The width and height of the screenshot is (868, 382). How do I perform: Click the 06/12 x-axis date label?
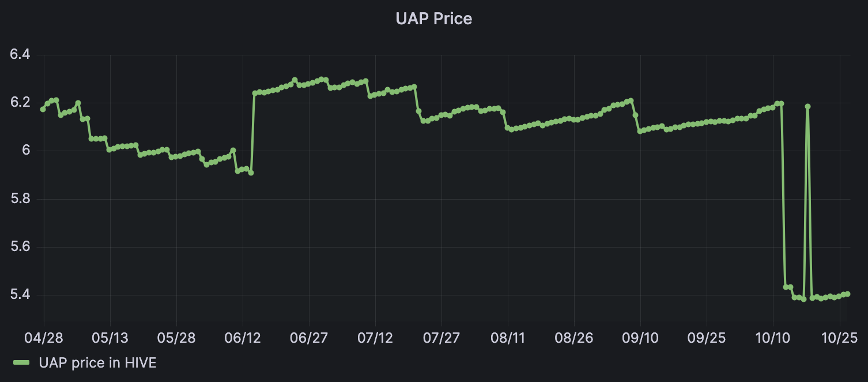click(243, 336)
